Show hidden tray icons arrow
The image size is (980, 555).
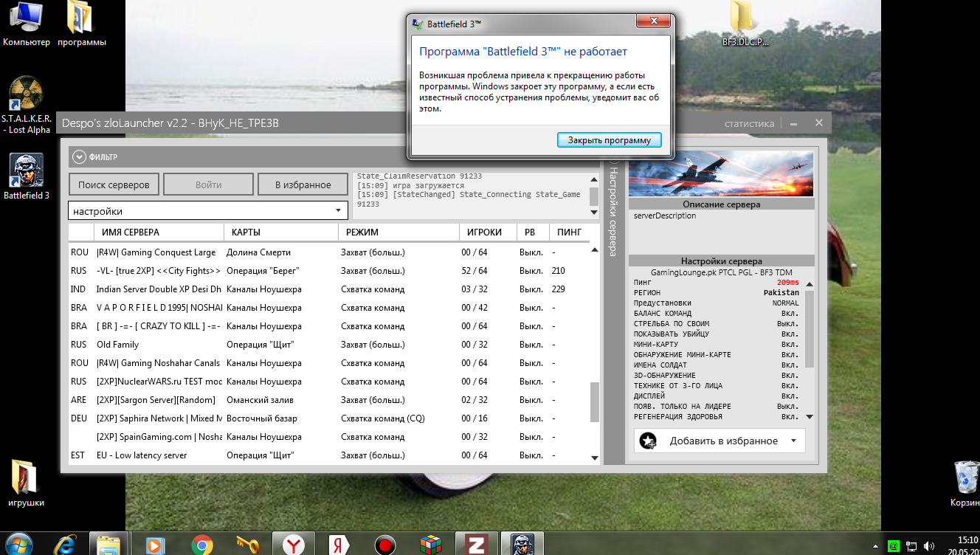point(876,546)
